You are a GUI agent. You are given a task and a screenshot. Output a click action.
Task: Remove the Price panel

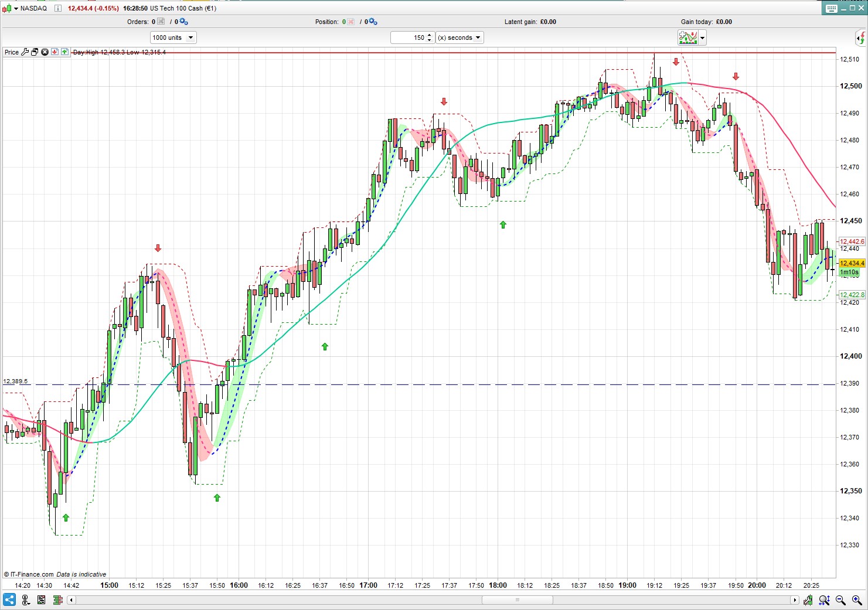[45, 52]
